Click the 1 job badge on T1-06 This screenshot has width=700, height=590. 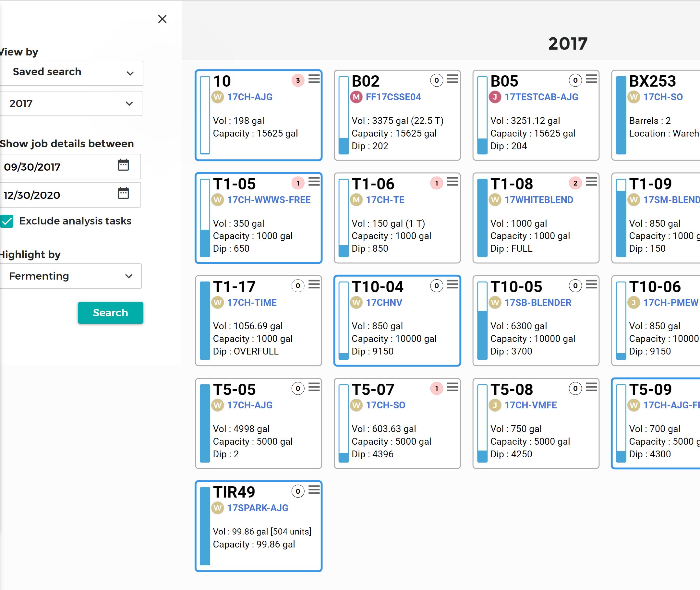point(437,183)
